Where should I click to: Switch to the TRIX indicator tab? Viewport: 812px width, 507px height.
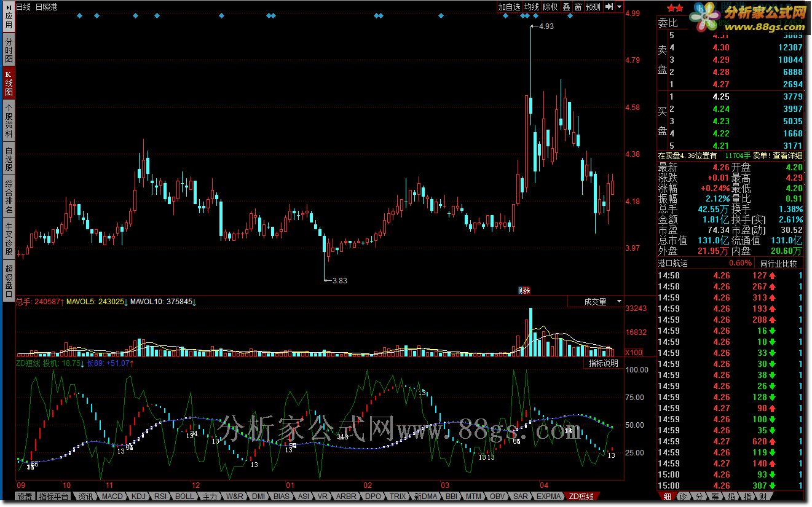click(398, 496)
